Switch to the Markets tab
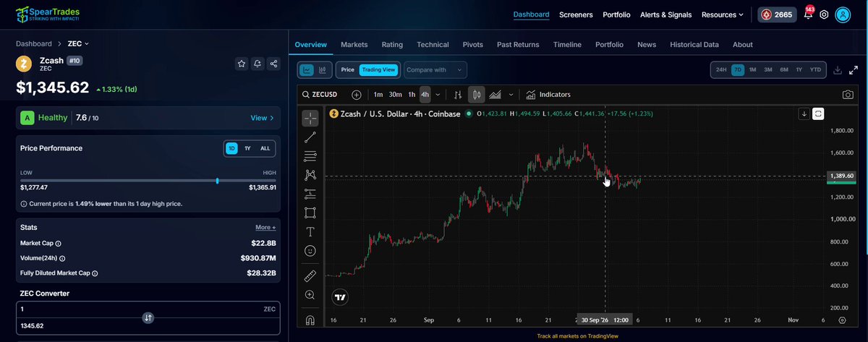Screen dimensions: 868x342 (354, 44)
